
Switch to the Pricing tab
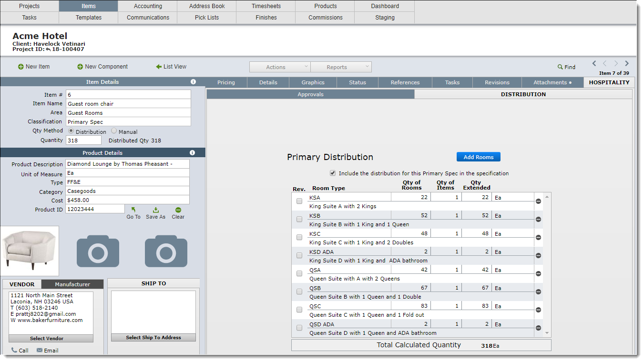226,82
